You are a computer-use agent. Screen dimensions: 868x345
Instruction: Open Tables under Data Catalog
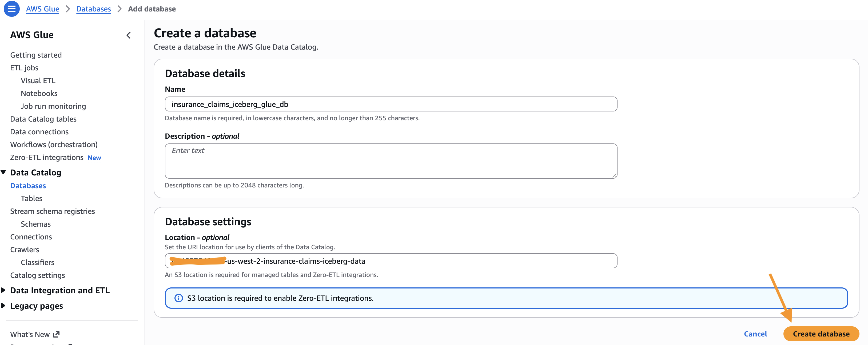coord(32,198)
